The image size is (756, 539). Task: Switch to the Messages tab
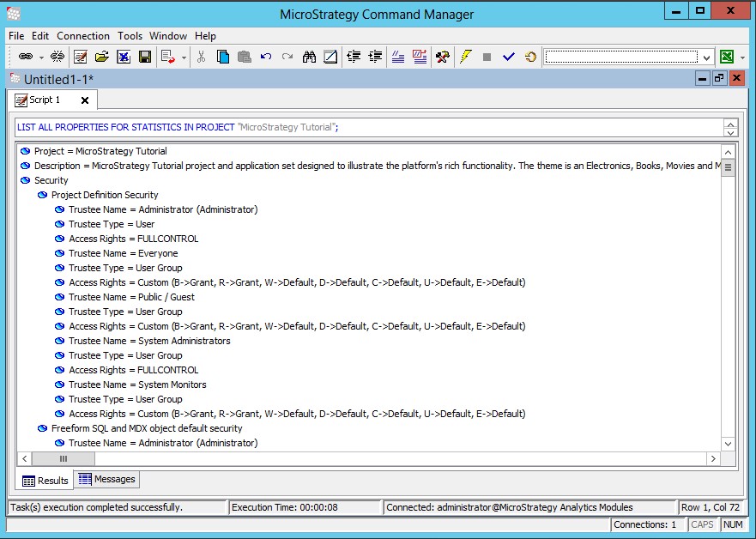coord(106,480)
